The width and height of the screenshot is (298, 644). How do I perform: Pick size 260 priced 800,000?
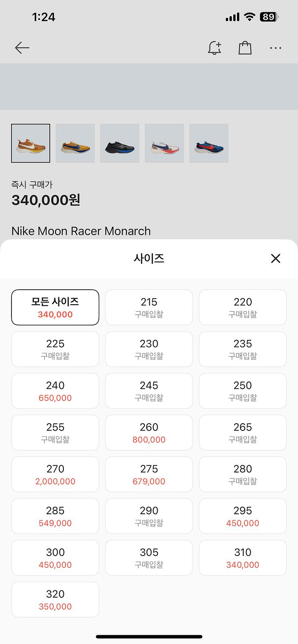point(149,433)
